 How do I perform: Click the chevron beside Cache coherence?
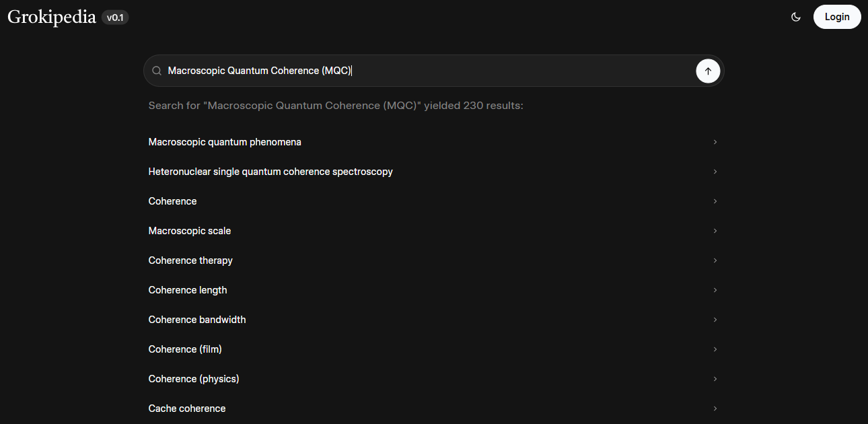coord(715,409)
